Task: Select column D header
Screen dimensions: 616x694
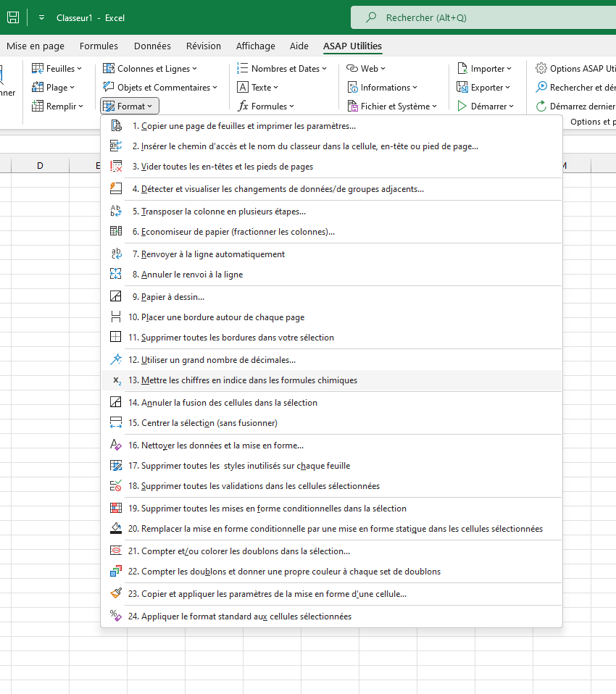Action: click(x=40, y=166)
